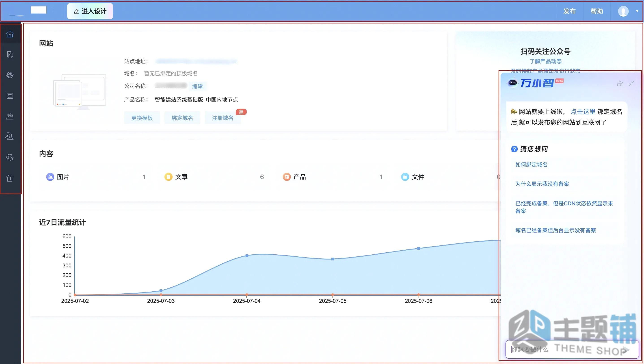This screenshot has height=364, width=644.
Task: Click the 暂无已绑定的顶级域名 text
Action: (171, 73)
